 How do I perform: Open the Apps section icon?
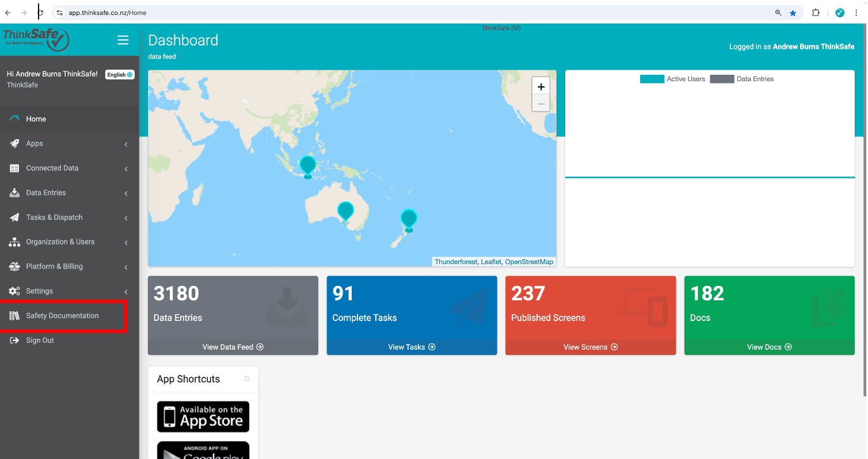click(14, 143)
